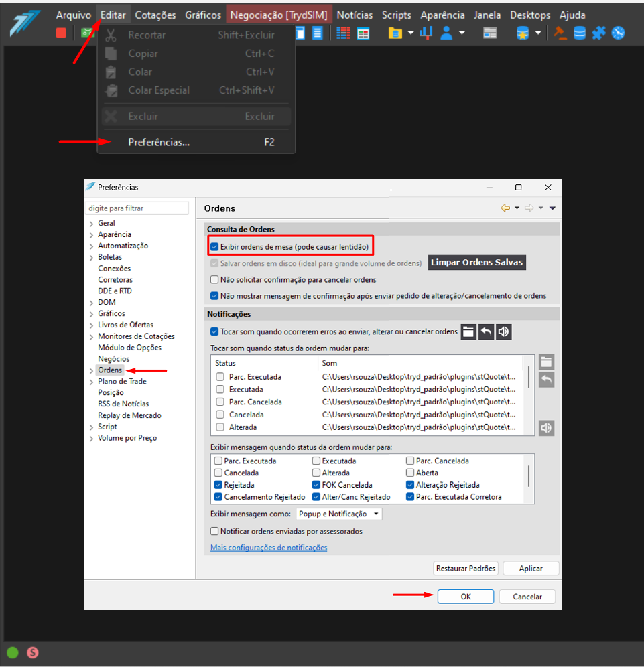This screenshot has width=644, height=667.
Task: Click the green connection status circle
Action: tap(13, 652)
